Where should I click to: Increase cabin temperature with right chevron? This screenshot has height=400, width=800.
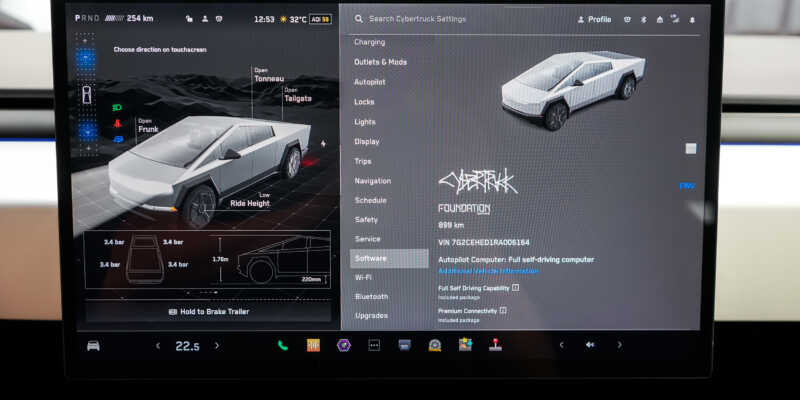[217, 346]
